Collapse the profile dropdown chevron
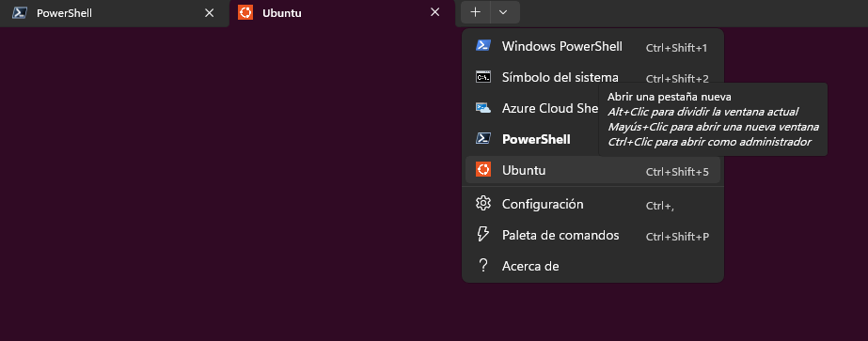This screenshot has height=341, width=868. coord(503,12)
